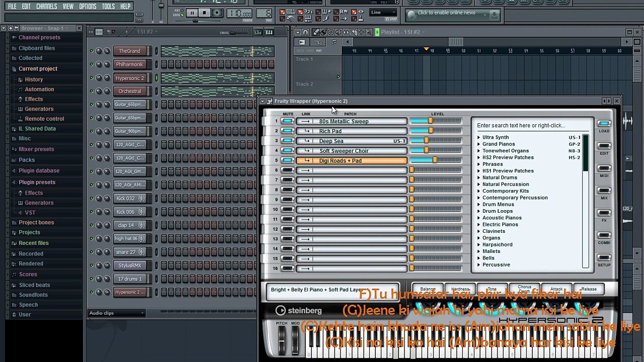The image size is (644, 362).
Task: Click the step sequencer keyboard editor icon
Action: pyautogui.click(x=269, y=32)
